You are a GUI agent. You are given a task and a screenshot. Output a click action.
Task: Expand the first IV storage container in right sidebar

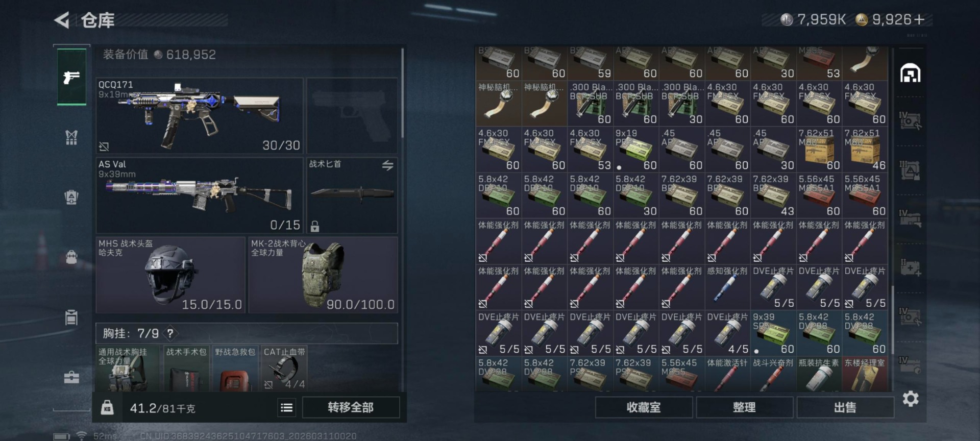click(x=910, y=121)
